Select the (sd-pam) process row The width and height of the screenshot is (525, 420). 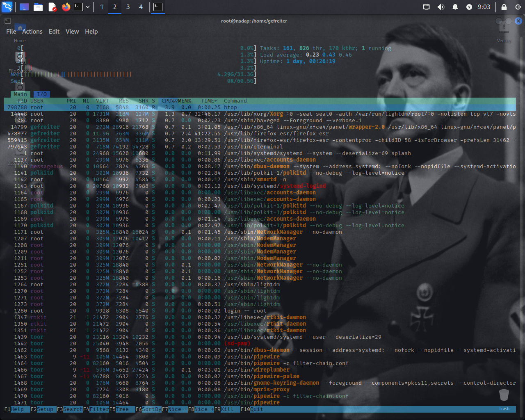[x=260, y=344]
